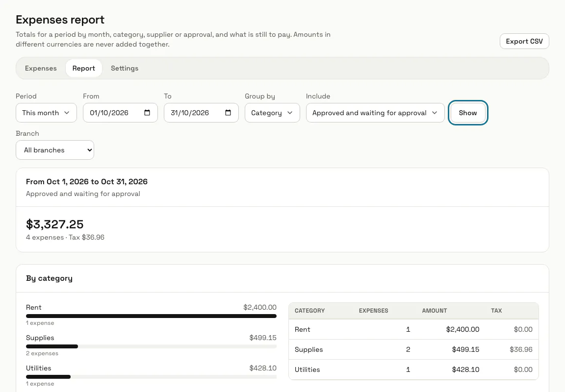The height and width of the screenshot is (392, 565).
Task: Click the $0.00 tax cell in Utilities row
Action: [523, 369]
